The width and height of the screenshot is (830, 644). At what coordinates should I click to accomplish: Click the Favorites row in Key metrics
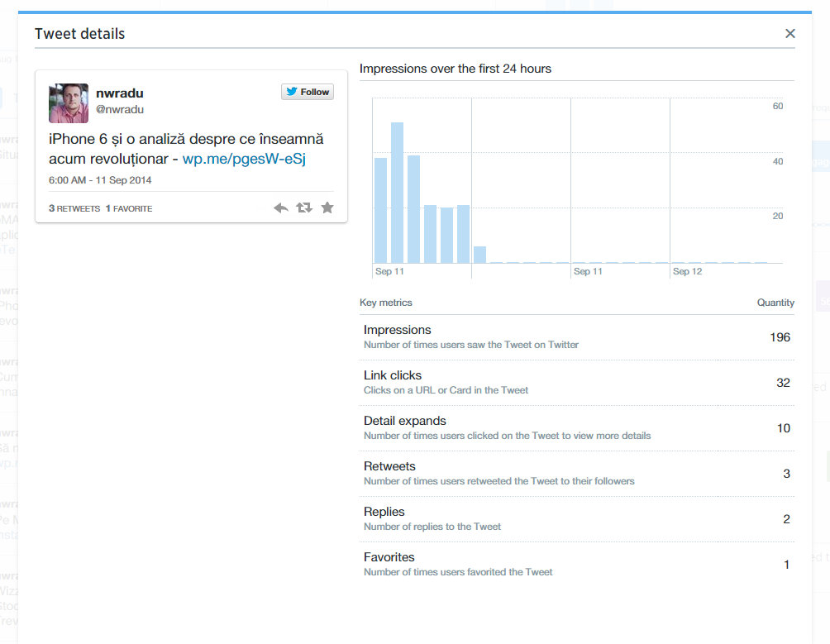point(577,565)
